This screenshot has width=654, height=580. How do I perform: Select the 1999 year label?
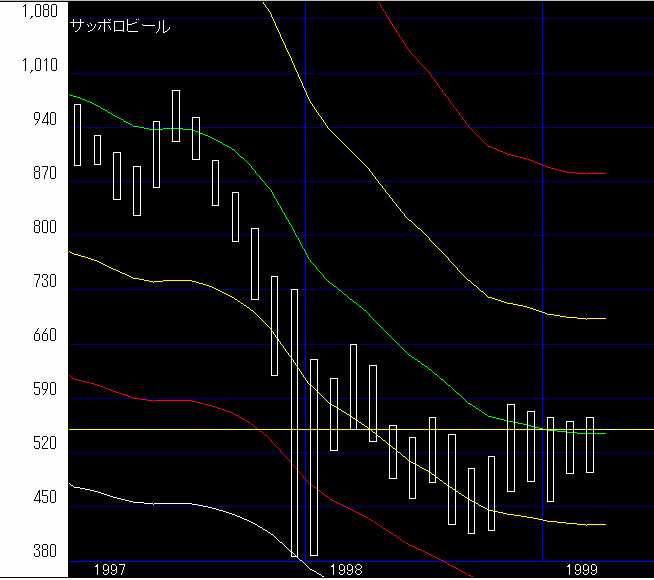point(581,569)
